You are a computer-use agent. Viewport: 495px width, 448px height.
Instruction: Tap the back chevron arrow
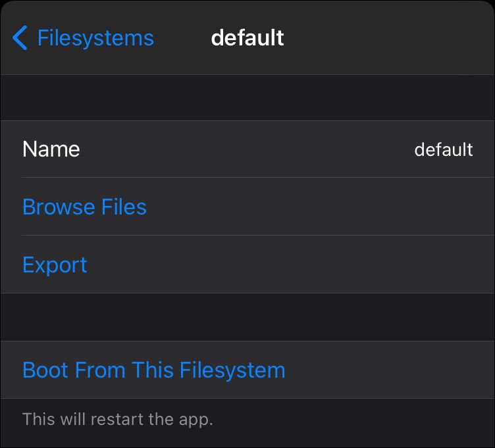[20, 38]
